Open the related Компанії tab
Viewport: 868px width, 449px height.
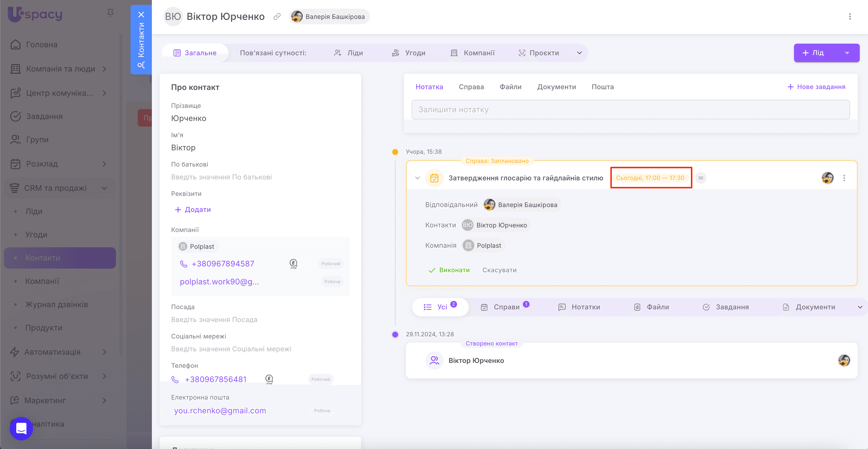[473, 53]
